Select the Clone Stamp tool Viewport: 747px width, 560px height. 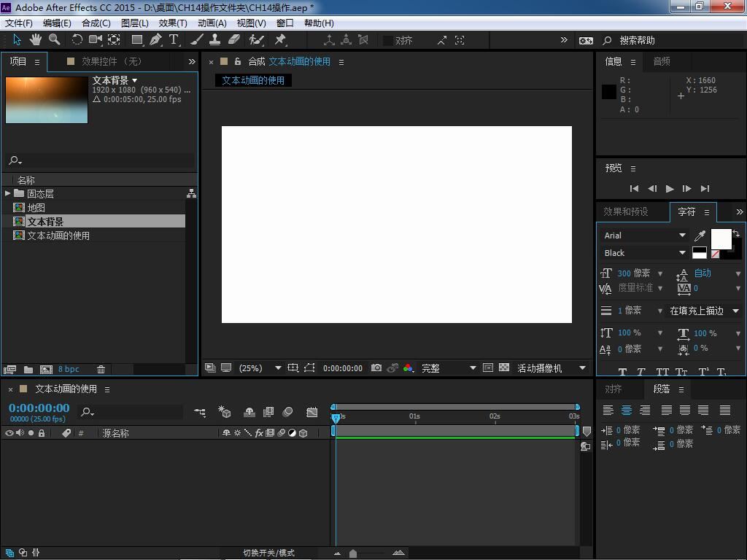click(x=215, y=40)
